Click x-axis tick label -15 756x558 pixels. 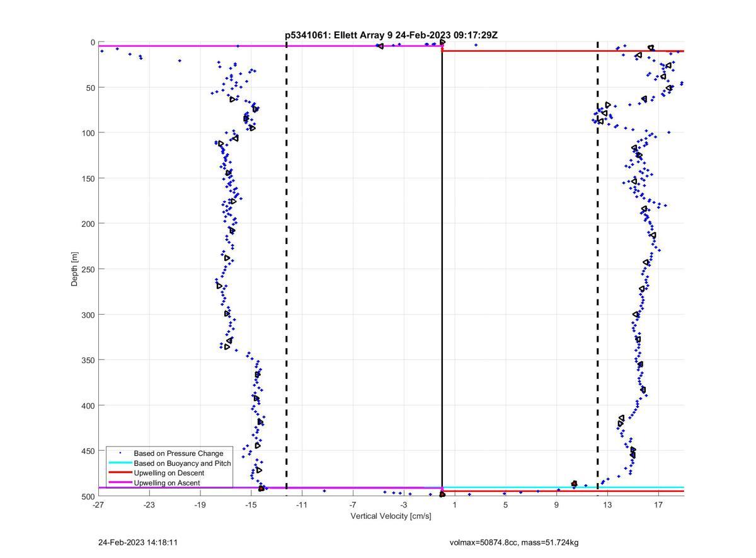coord(251,504)
